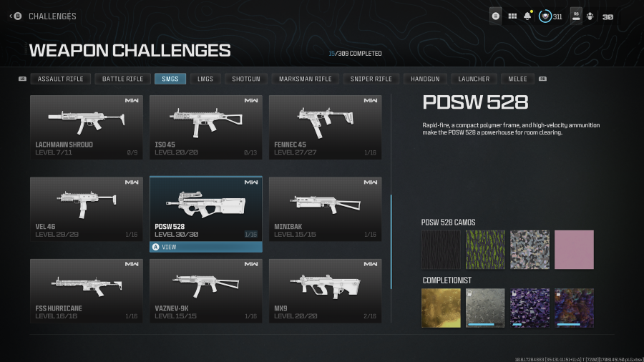This screenshot has height=362, width=644.
Task: Pick the pink PDSW 528 camo swatch
Action: click(574, 250)
